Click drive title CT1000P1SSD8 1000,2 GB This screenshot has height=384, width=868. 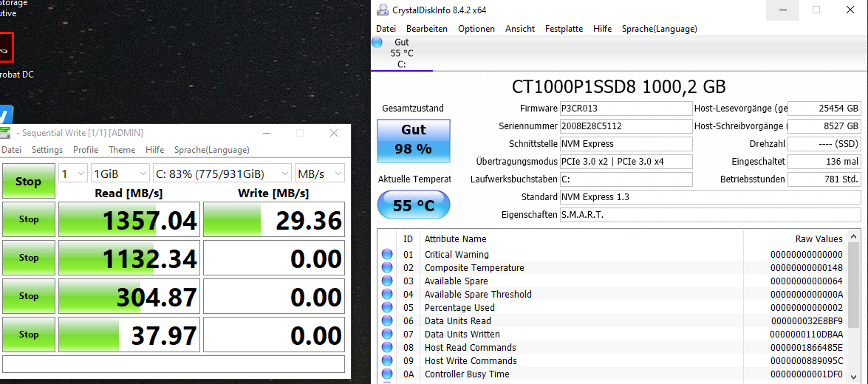point(618,87)
